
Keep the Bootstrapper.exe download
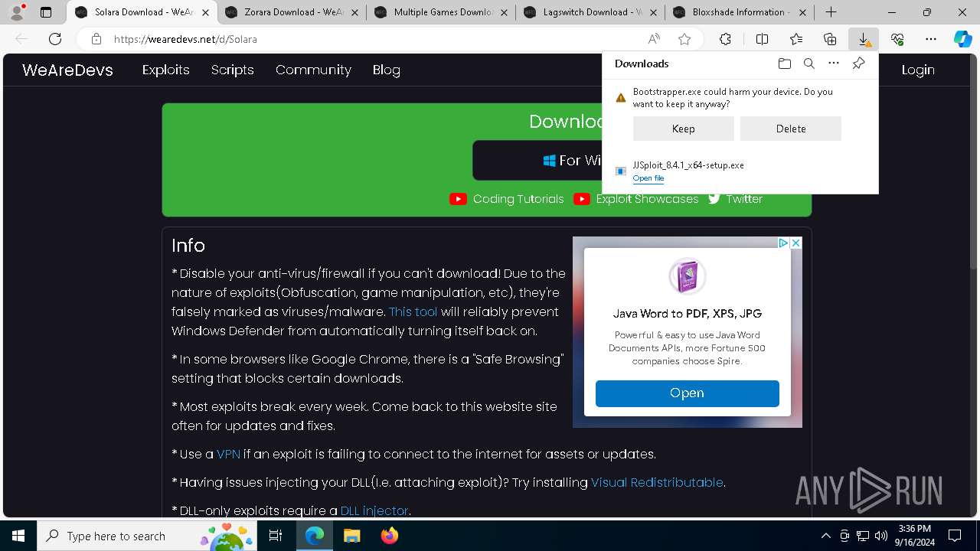(683, 129)
